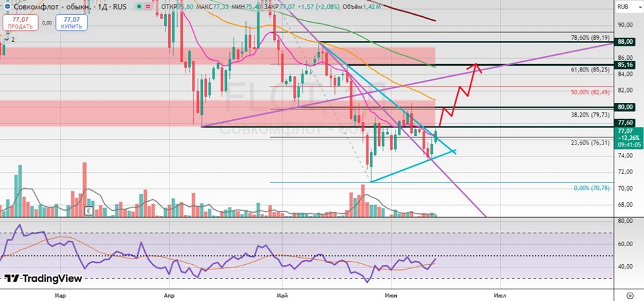644x301 pixels.
Task: Click the 80,00 horizontal level label
Action: point(623,107)
